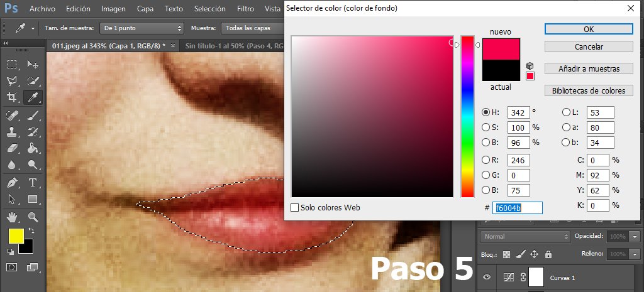Collapse the toolbox with double-arrow
644x292 pixels.
pyautogui.click(x=6, y=43)
